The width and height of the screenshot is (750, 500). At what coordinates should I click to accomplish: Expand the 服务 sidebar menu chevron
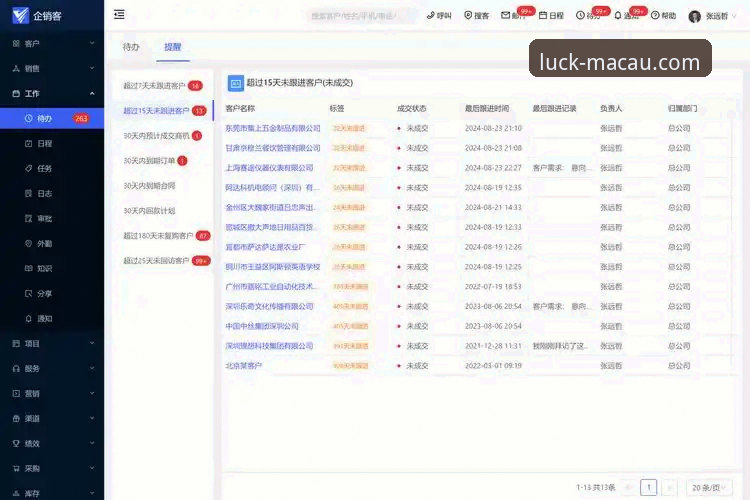[92, 368]
